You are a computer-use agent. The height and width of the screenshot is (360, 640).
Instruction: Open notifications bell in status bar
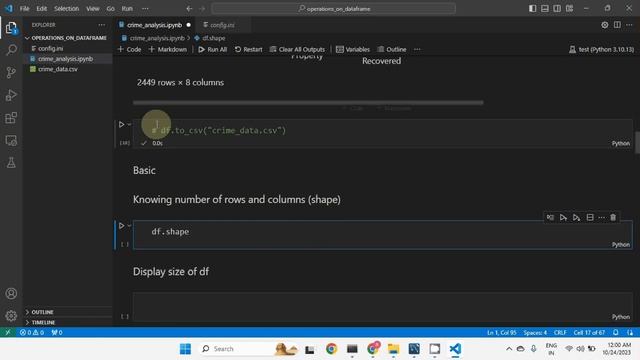click(616, 332)
